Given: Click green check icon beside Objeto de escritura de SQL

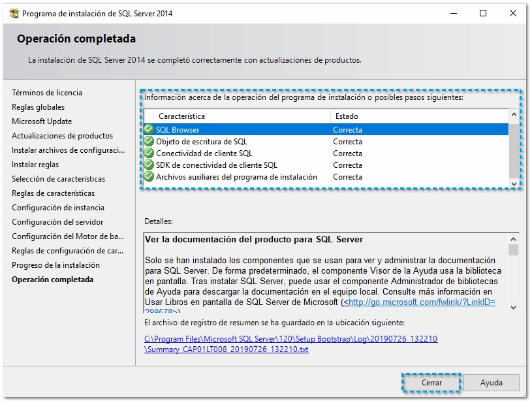Looking at the screenshot, I should coord(149,142).
